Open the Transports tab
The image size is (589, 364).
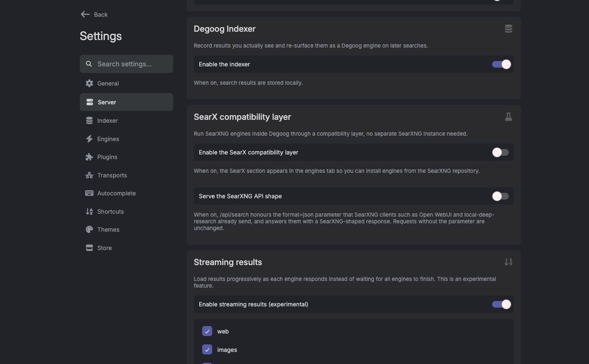[x=127, y=175]
